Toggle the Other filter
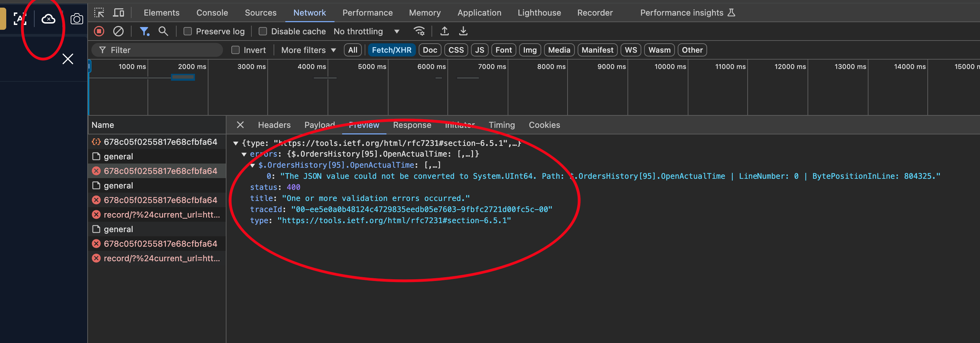980x343 pixels. click(692, 50)
